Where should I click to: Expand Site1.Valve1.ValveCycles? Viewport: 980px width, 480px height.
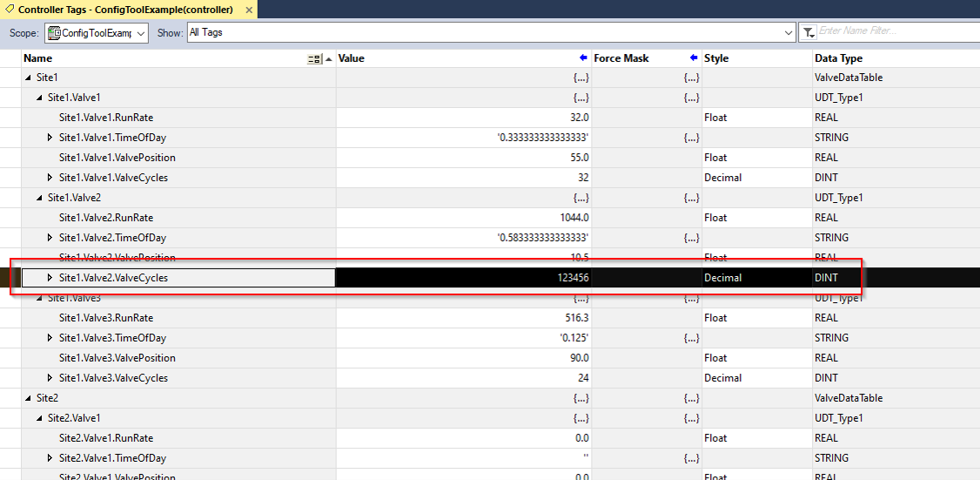click(x=50, y=177)
